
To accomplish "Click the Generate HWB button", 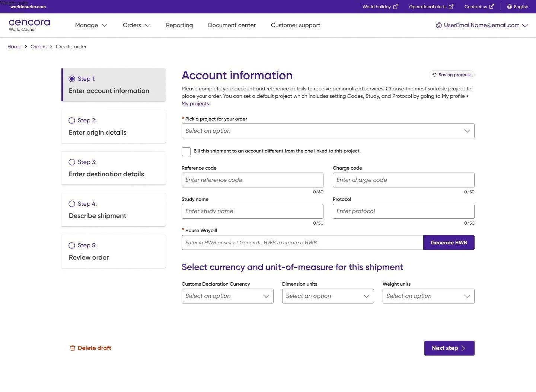I will click(449, 242).
